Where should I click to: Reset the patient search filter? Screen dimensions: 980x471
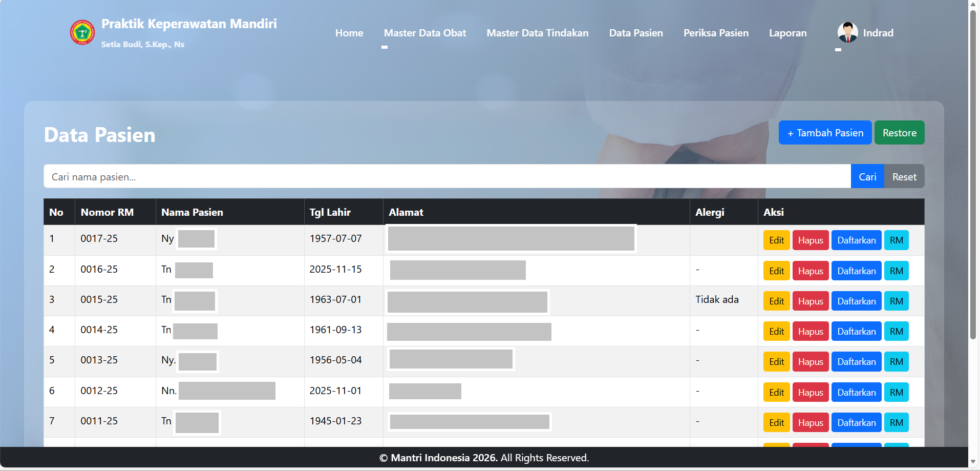click(904, 177)
